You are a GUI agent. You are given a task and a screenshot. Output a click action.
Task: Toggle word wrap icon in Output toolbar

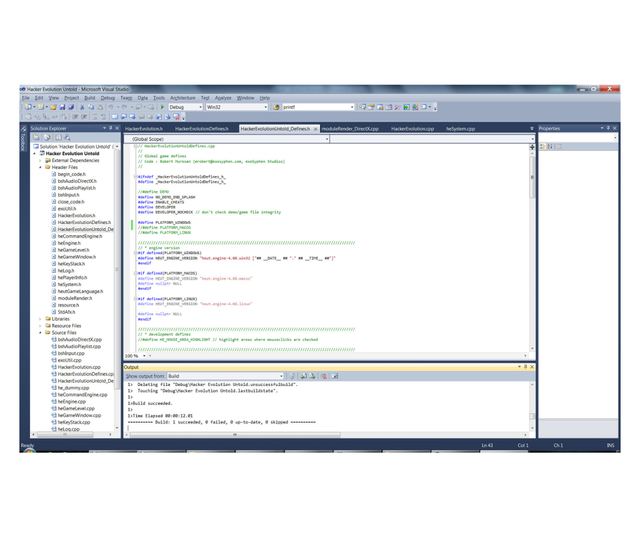335,376
